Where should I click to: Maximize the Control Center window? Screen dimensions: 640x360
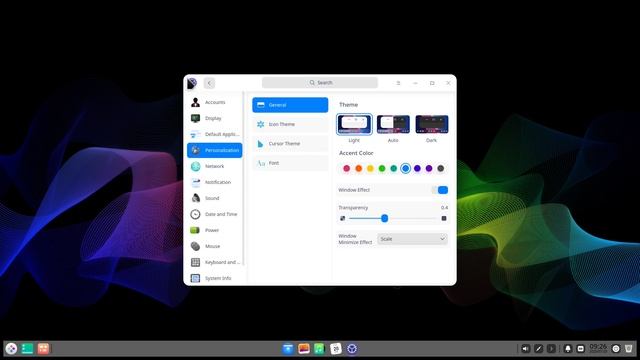click(432, 83)
